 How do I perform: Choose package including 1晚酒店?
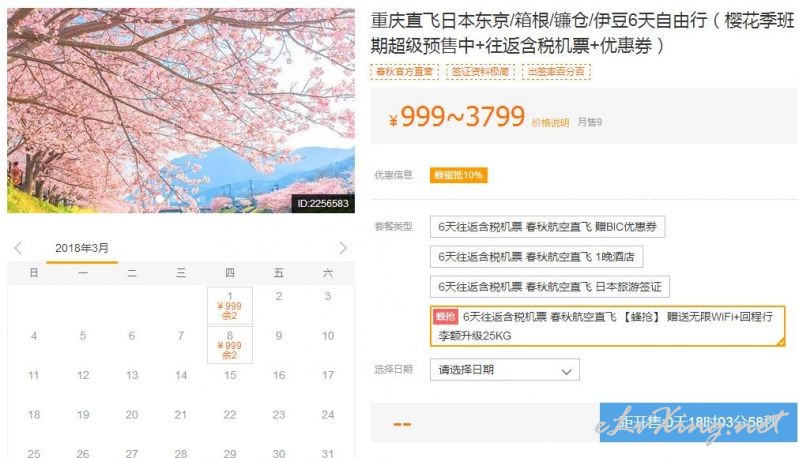tap(536, 257)
